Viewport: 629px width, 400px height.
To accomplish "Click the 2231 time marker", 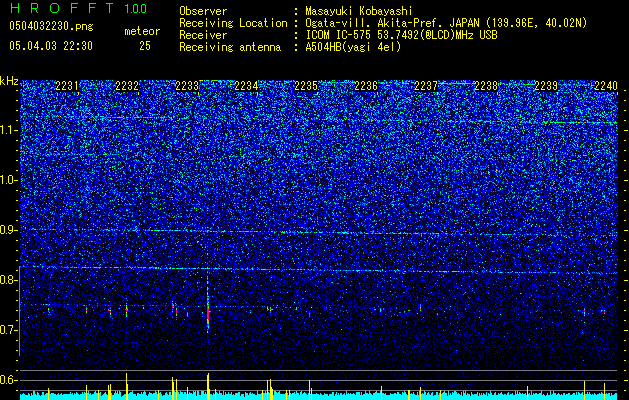I will tap(67, 86).
